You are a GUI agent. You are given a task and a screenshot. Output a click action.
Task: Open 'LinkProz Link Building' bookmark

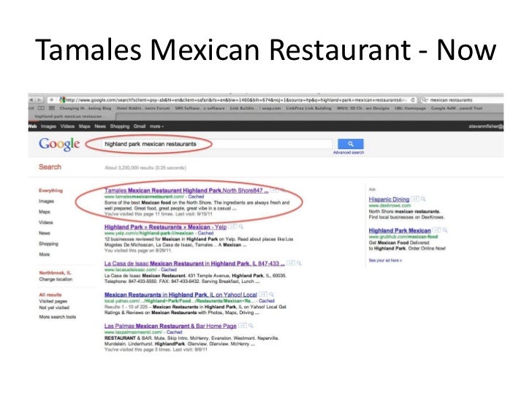308,108
